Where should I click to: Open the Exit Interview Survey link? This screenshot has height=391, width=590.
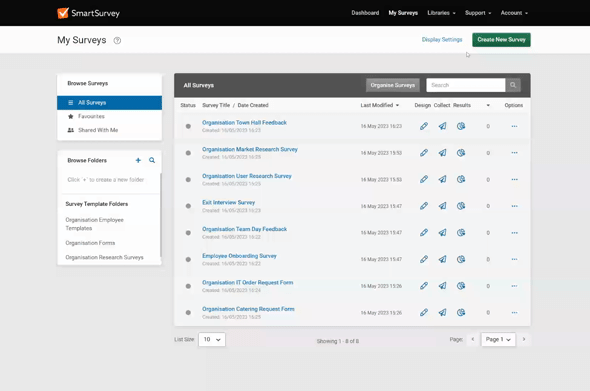[228, 202]
